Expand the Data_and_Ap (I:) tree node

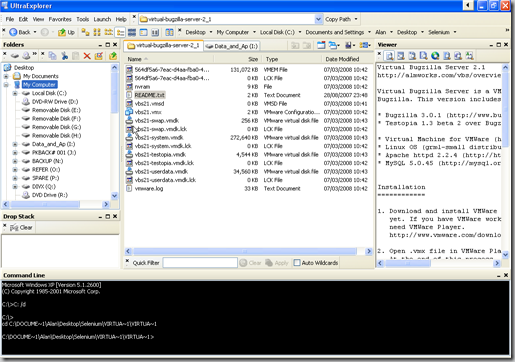pos(15,144)
